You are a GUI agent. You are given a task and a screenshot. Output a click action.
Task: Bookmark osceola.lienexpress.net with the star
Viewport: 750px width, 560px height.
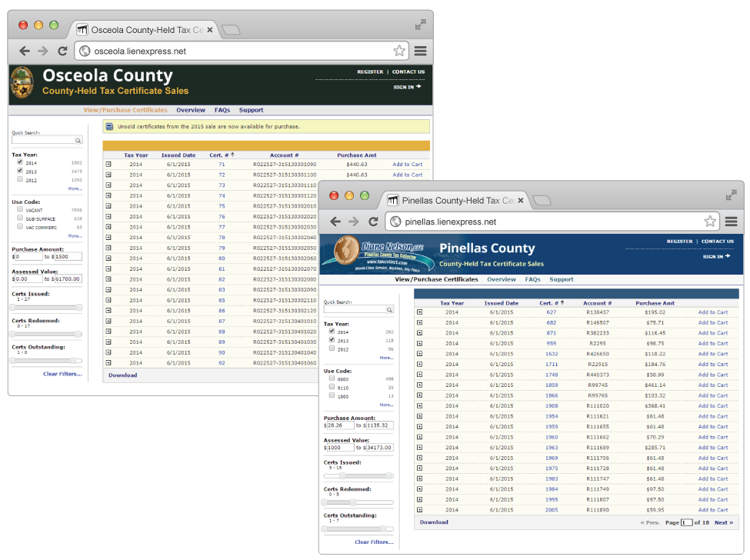click(399, 51)
